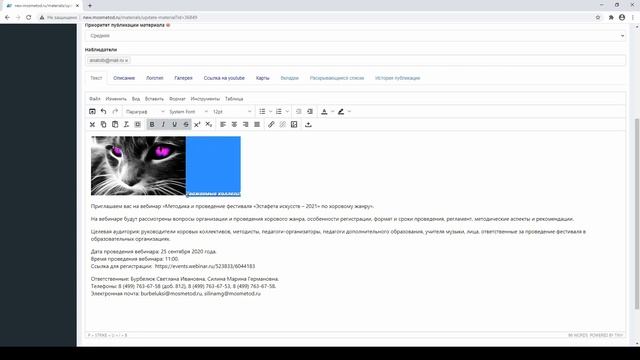
Task: Switch to the Описание tab
Action: click(x=124, y=78)
